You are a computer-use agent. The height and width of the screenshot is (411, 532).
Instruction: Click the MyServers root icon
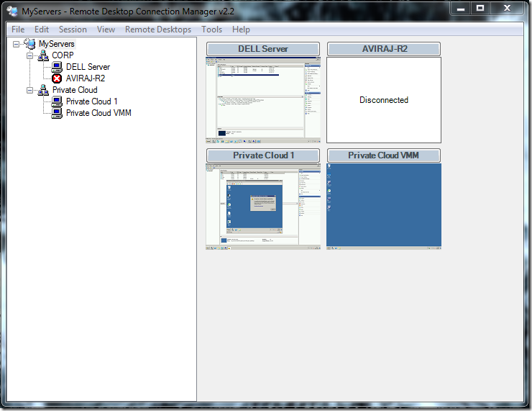pos(30,44)
